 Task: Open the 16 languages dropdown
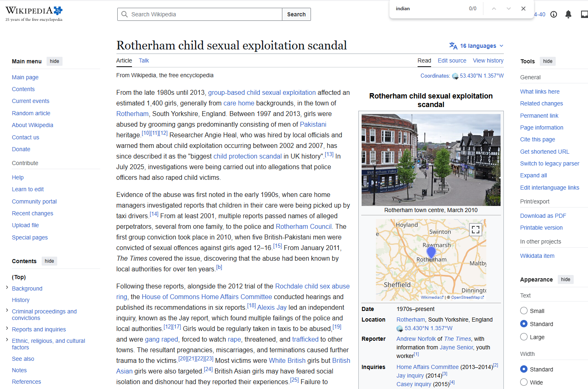click(476, 46)
